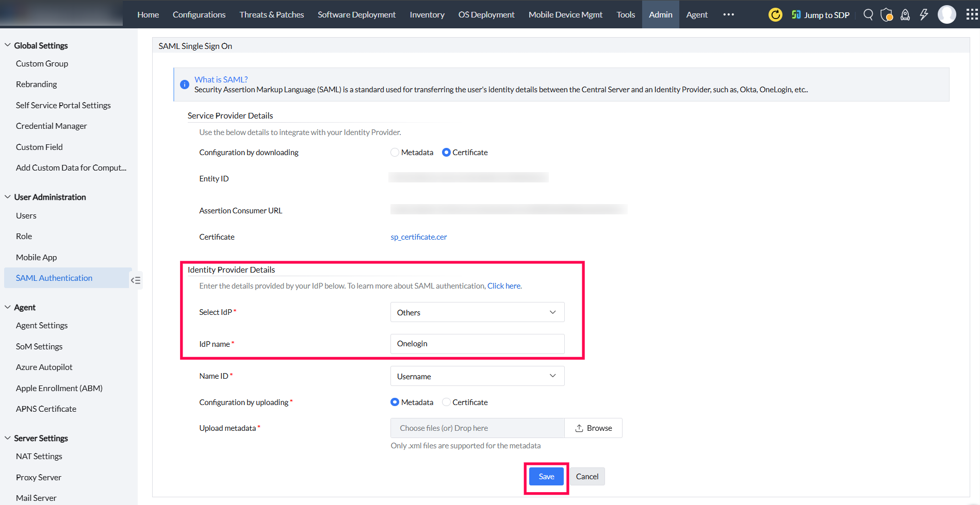The width and height of the screenshot is (980, 505).
Task: Open Azure Autopilot
Action: coord(44,367)
